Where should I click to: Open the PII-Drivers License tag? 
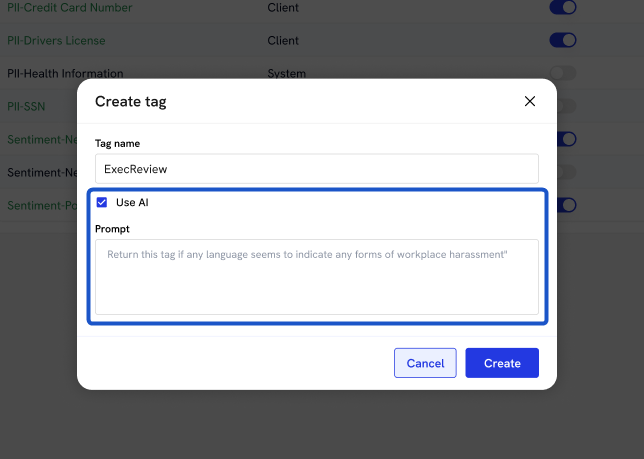click(x=56, y=41)
